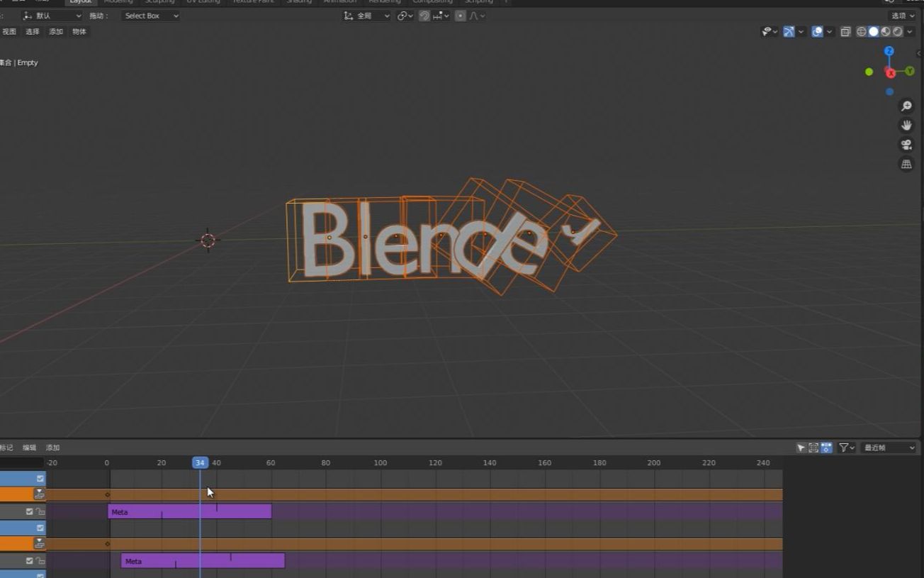Click the unlabeled light-green negative Y ball
The height and width of the screenshot is (578, 924).
(869, 72)
